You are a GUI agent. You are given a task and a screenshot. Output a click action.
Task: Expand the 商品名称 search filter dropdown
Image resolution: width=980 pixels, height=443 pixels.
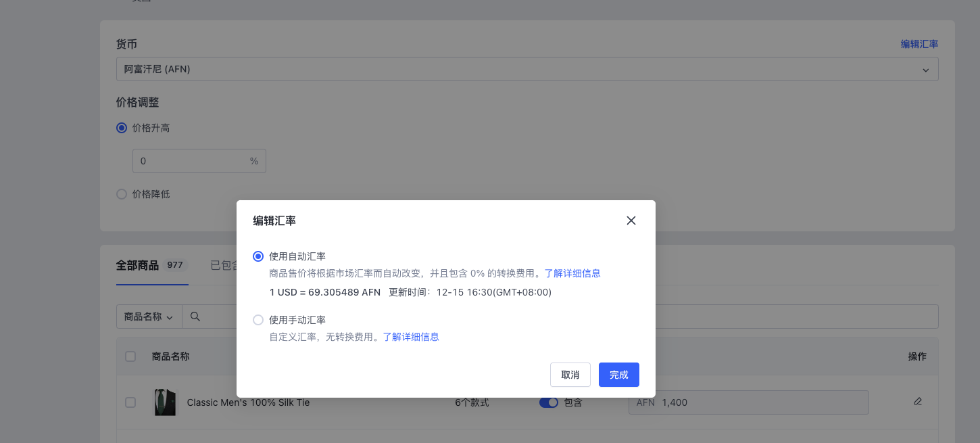coord(149,317)
